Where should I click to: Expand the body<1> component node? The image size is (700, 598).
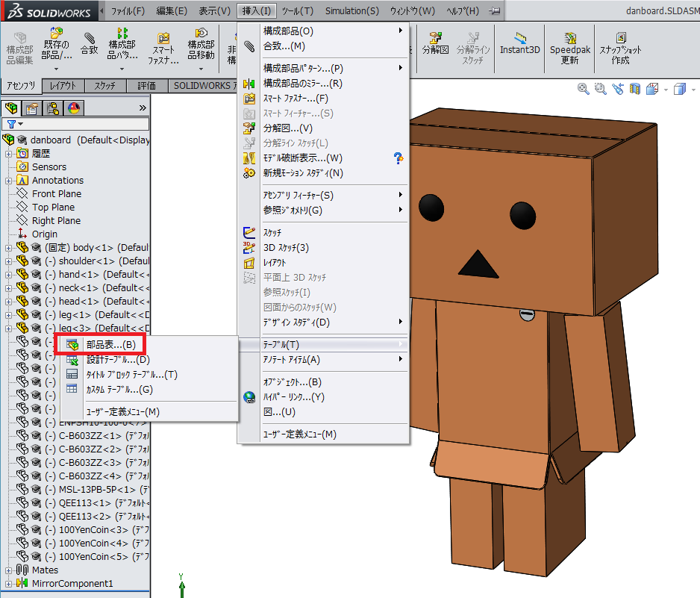tap(8, 248)
